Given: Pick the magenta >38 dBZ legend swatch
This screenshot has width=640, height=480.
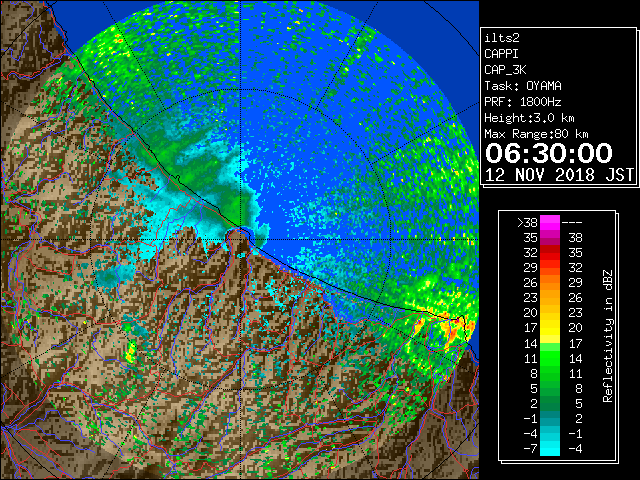Looking at the screenshot, I should click(x=550, y=223).
